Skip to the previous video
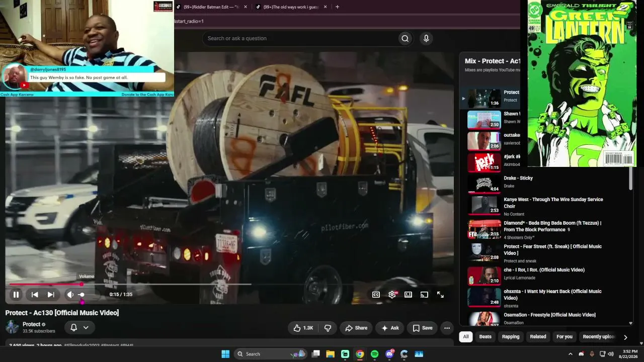Image resolution: width=644 pixels, height=362 pixels. click(x=35, y=295)
